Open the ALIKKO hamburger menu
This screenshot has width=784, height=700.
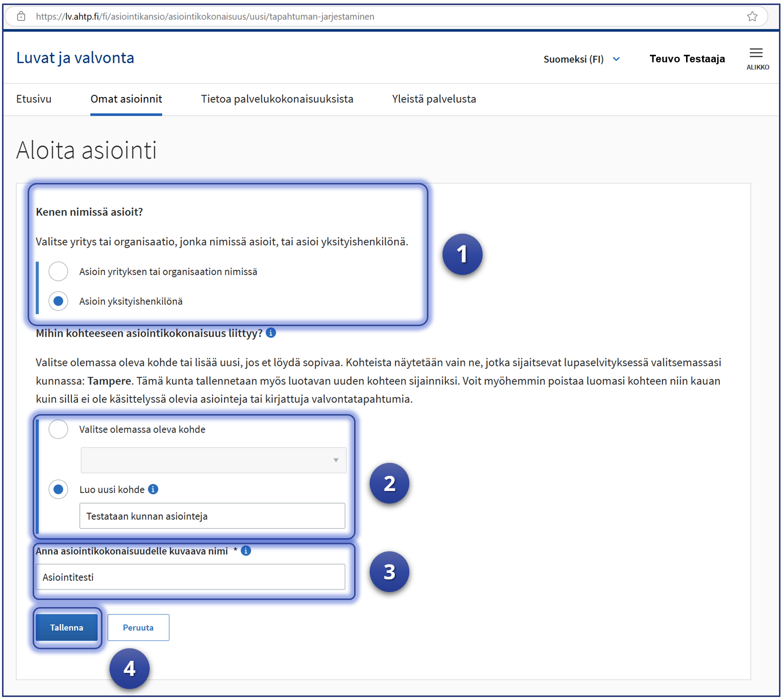tap(756, 58)
